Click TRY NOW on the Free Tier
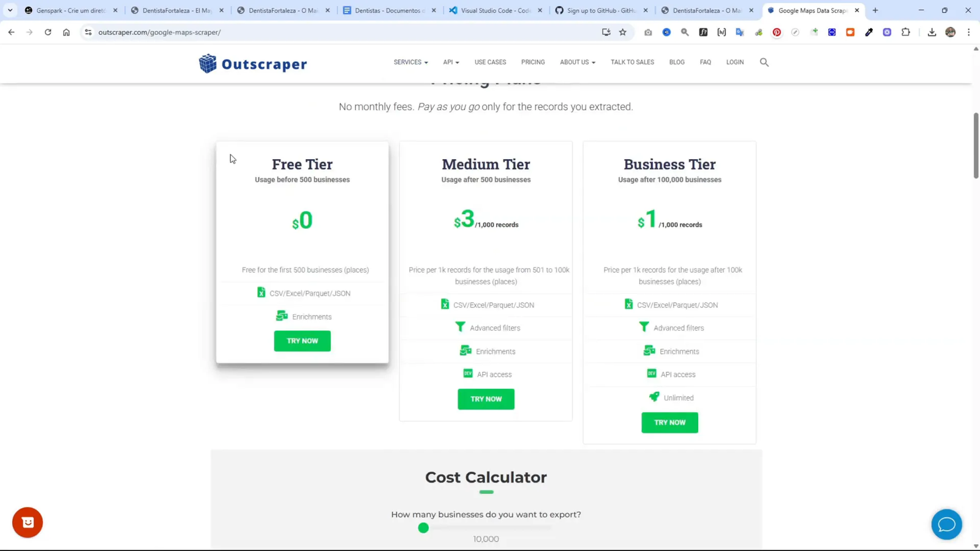Screen dimensions: 980x551 tap(302, 341)
